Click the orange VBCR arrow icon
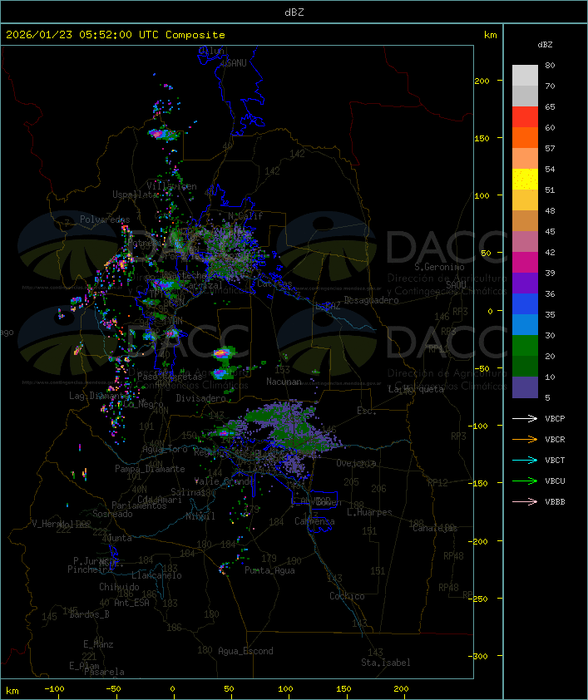Image resolution: width=588 pixels, height=700 pixels. [x=525, y=440]
